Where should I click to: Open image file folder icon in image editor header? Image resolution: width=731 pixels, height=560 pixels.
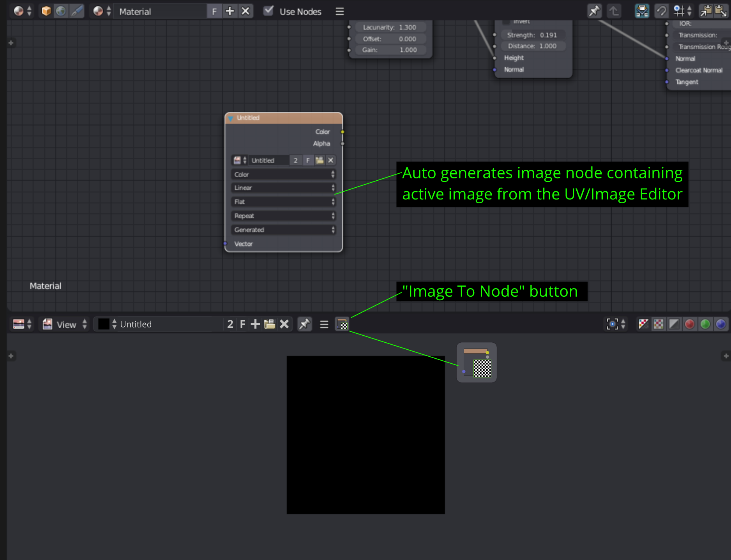pos(270,324)
